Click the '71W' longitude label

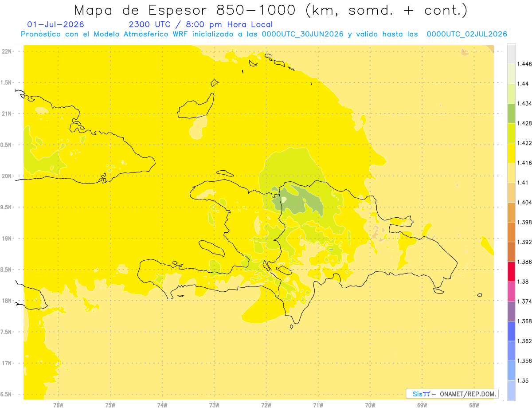[318, 405]
